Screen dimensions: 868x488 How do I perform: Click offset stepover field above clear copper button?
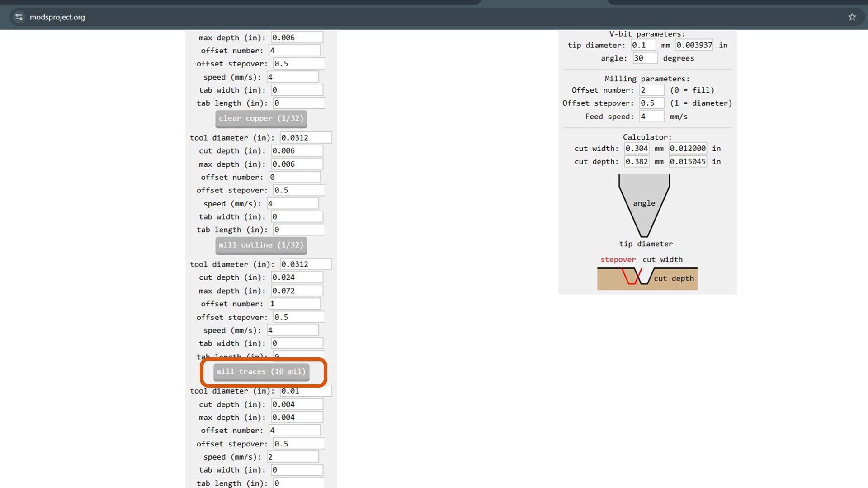[299, 64]
